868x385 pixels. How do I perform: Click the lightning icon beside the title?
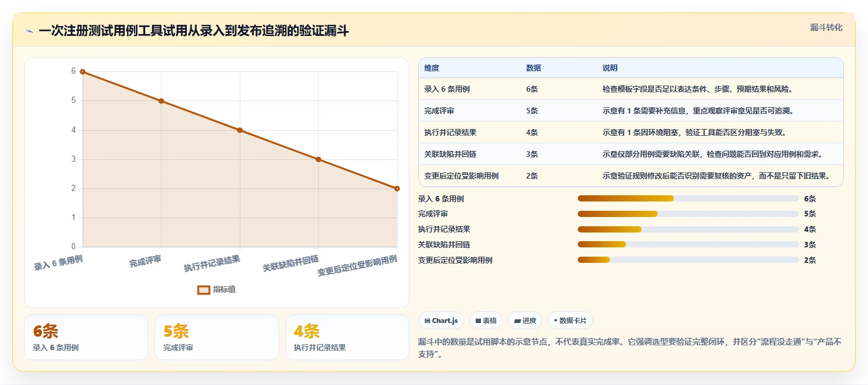tap(30, 31)
